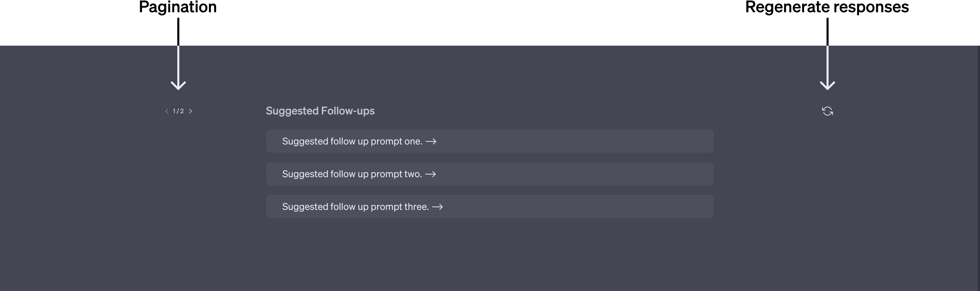Viewport: 980px width, 291px height.
Task: Click the word "one" in the first prompt
Action: coord(412,141)
